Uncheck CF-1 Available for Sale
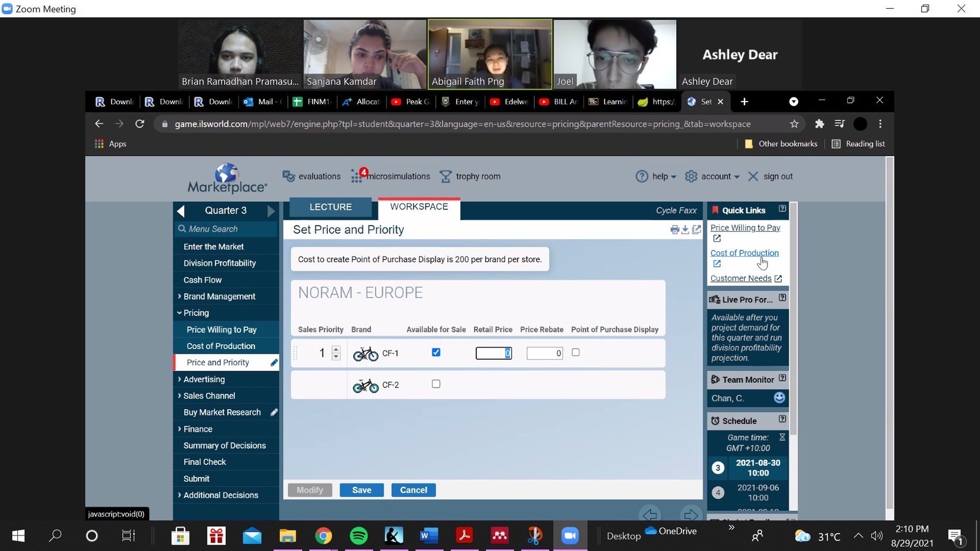 click(436, 352)
